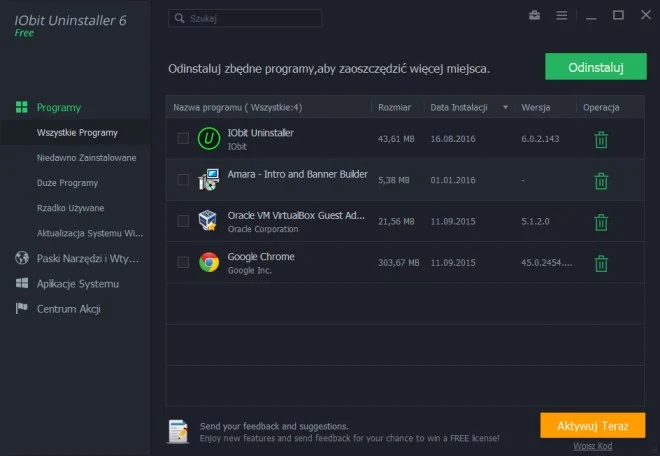Click the 6.0.2.143 version value
This screenshot has height=456, width=660.
click(540, 139)
